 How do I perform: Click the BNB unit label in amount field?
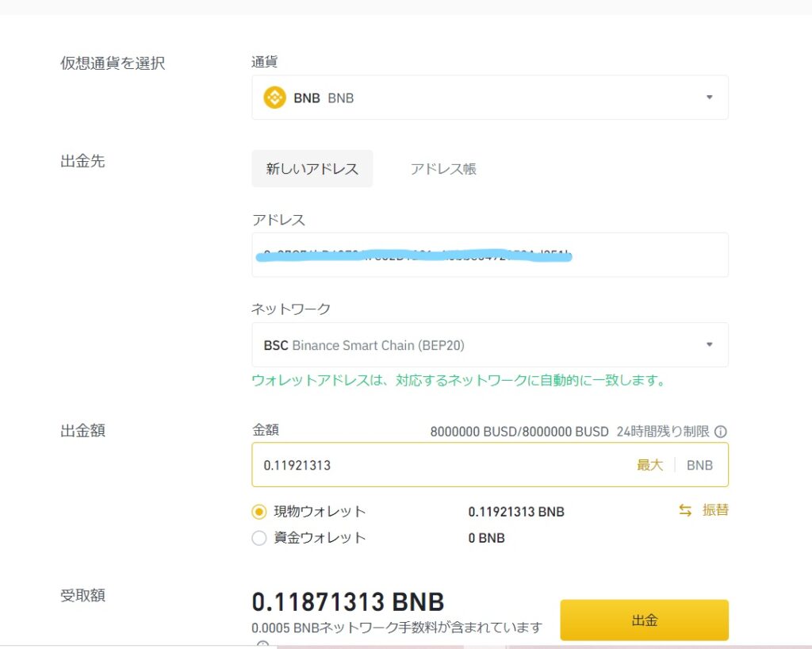[699, 465]
